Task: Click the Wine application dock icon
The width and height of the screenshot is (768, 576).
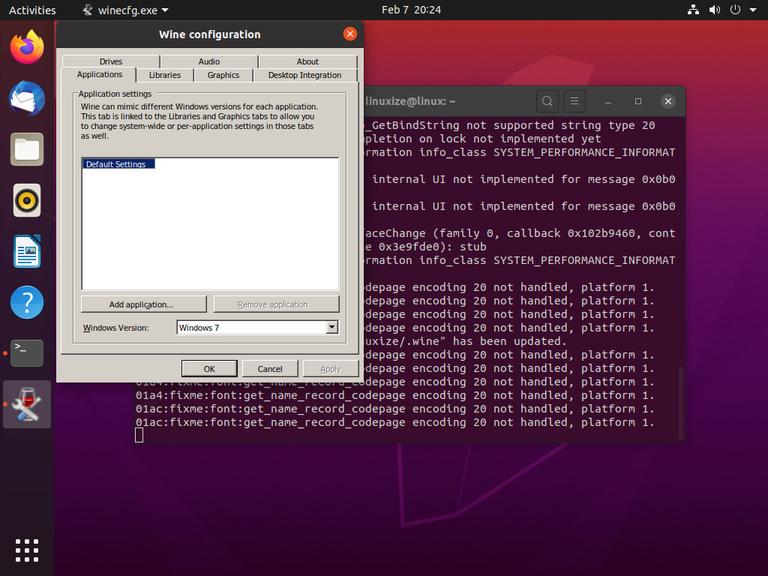Action: tap(27, 404)
